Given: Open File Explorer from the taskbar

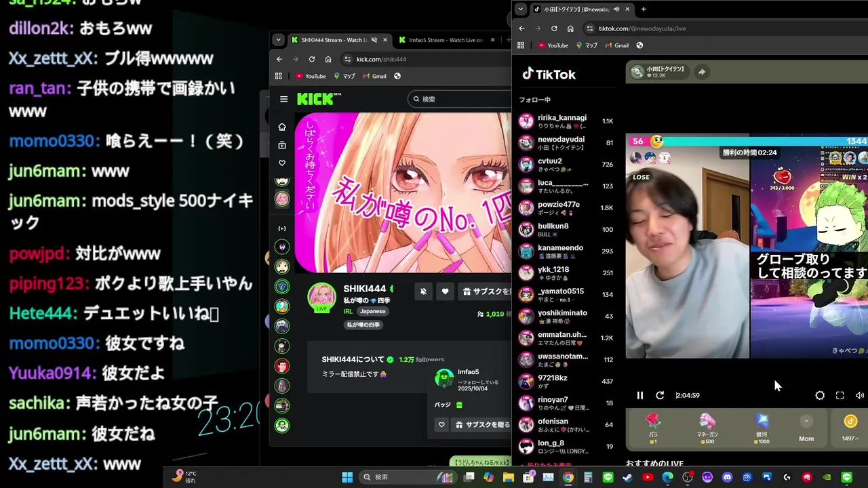Looking at the screenshot, I should pyautogui.click(x=509, y=477).
